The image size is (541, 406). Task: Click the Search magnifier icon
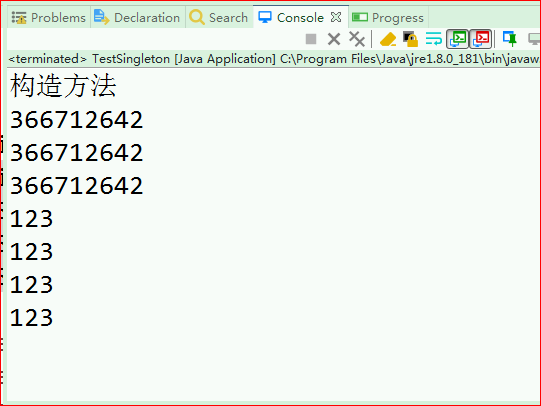pyautogui.click(x=197, y=17)
